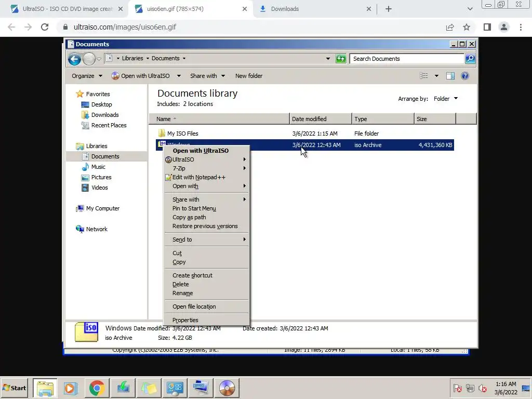Image resolution: width=532 pixels, height=399 pixels.
Task: Click the My ISO Files folder icon
Action: (162, 133)
